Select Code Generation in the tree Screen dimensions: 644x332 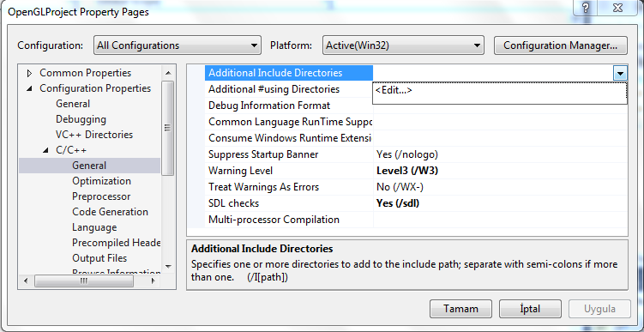click(110, 212)
